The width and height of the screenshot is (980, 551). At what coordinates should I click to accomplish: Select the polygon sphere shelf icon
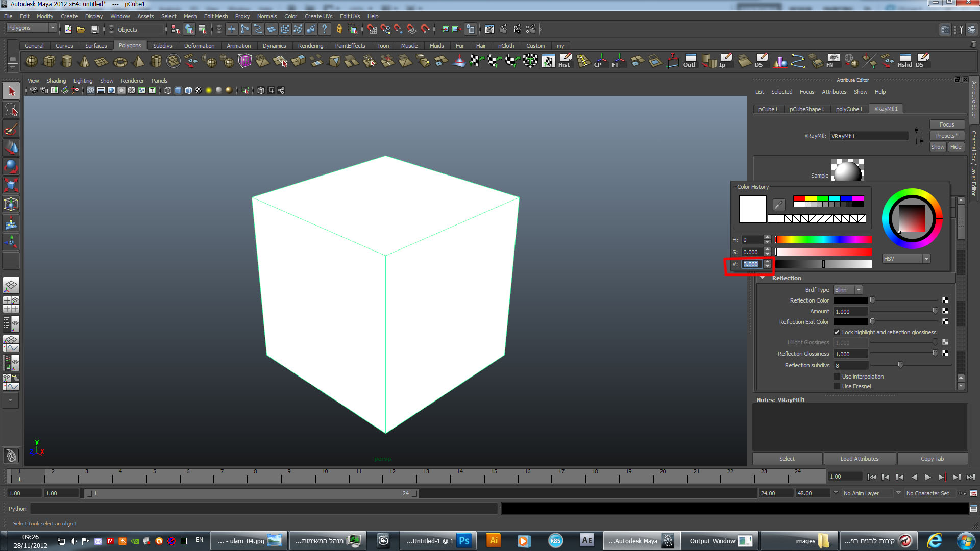[31, 61]
